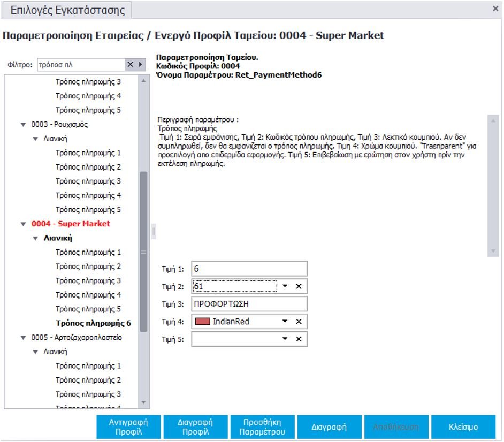504x442 pixels.
Task: Click the Προσθήκη Παραμέτρου button
Action: [262, 427]
